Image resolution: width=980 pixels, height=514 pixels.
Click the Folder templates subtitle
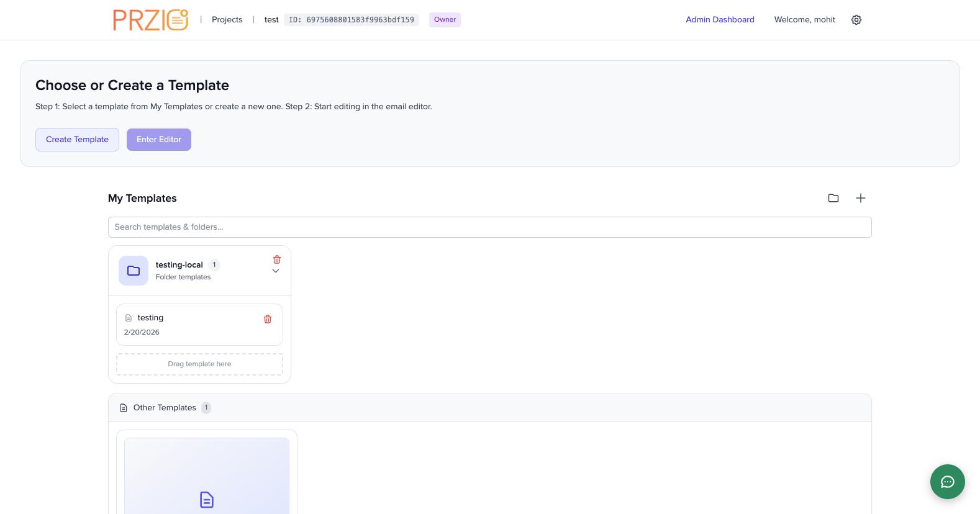[183, 277]
